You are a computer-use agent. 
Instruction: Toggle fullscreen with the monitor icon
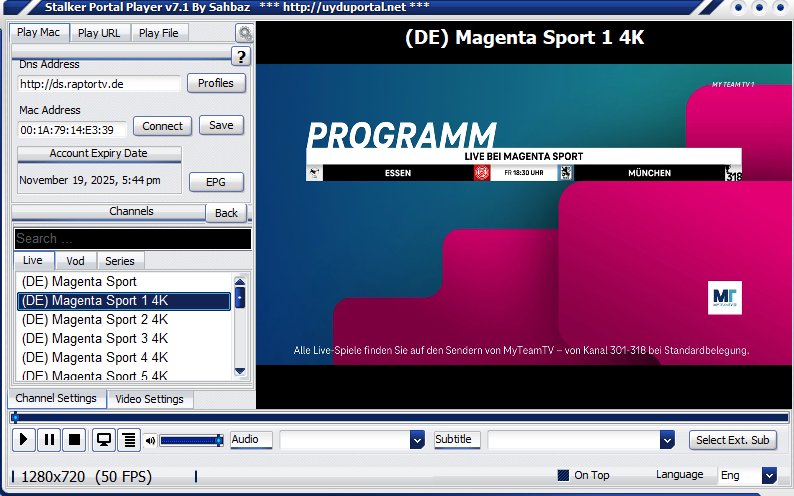(104, 439)
